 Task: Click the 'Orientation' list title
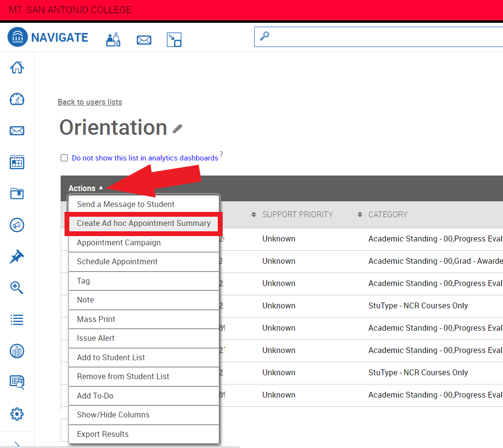pyautogui.click(x=113, y=128)
